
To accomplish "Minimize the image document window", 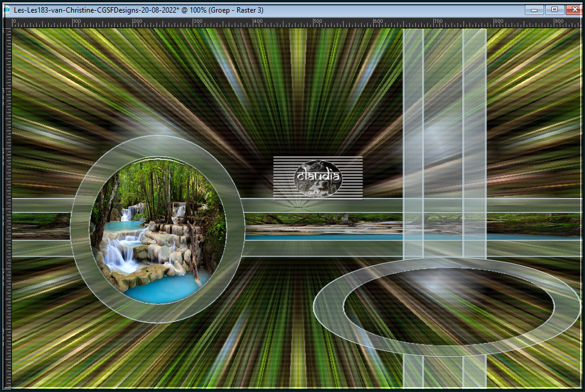I will coord(534,10).
